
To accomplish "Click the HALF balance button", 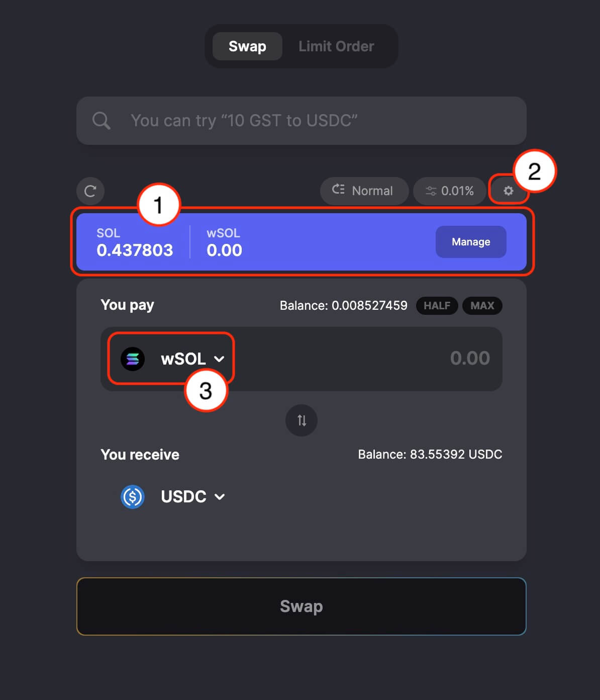I will click(x=437, y=306).
